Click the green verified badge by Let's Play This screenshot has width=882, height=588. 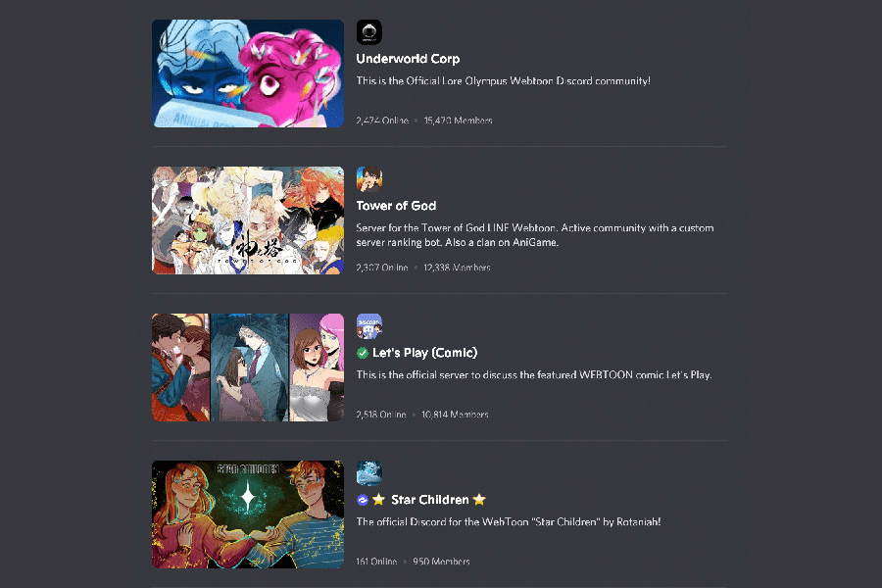tap(363, 353)
